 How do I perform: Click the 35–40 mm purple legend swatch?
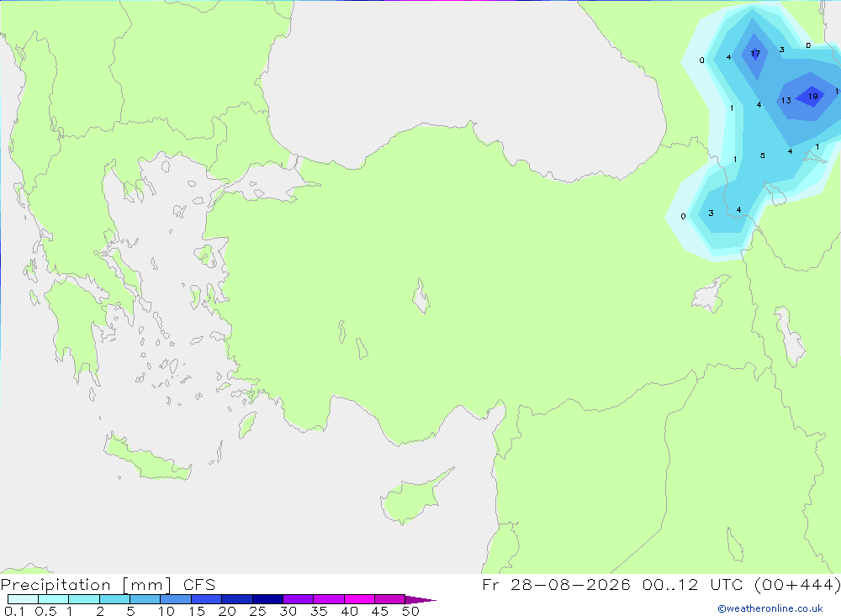[329, 599]
